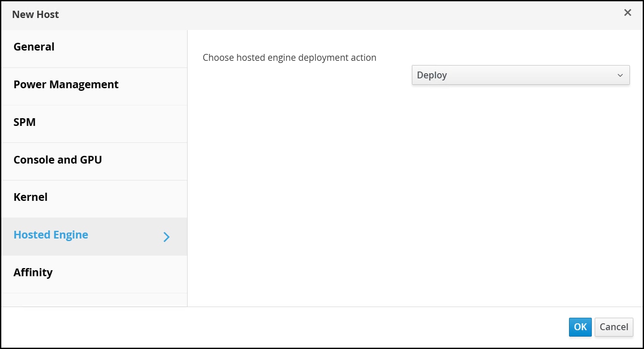Open the General tab

pos(94,48)
